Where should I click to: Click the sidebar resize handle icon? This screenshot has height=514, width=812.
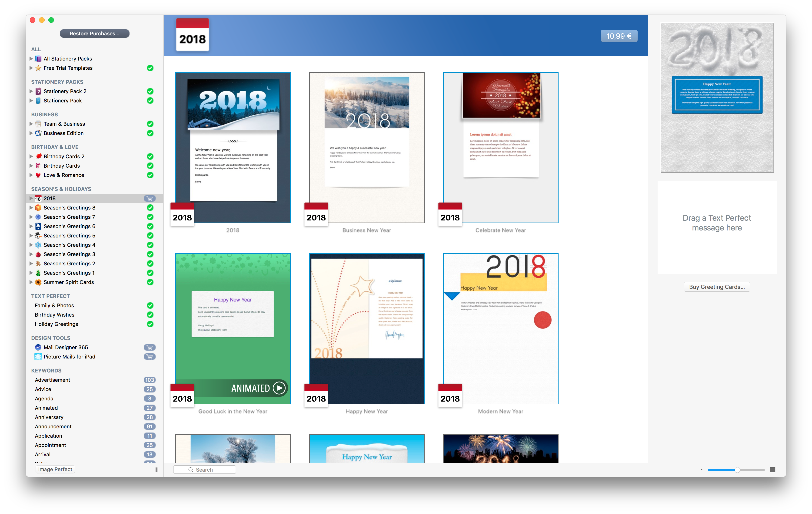(156, 470)
